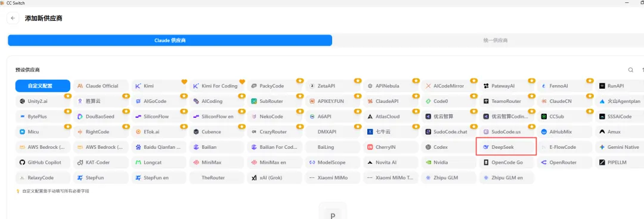Select the AICodeMirror preset
The width and height of the screenshot is (644, 219).
449,86
